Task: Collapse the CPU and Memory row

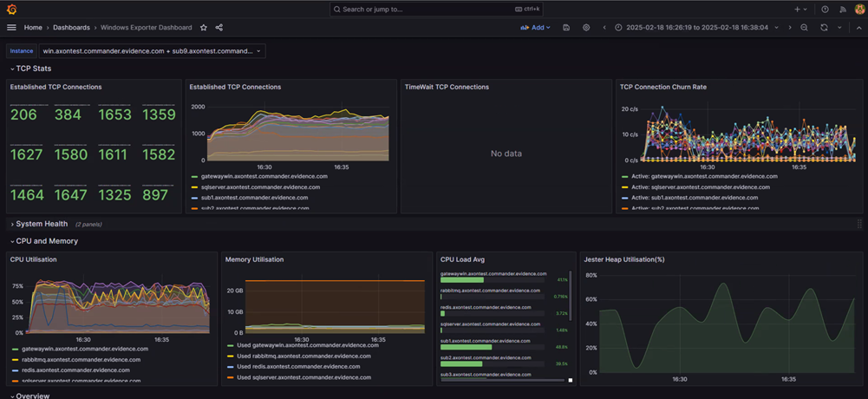Action: pyautogui.click(x=43, y=241)
